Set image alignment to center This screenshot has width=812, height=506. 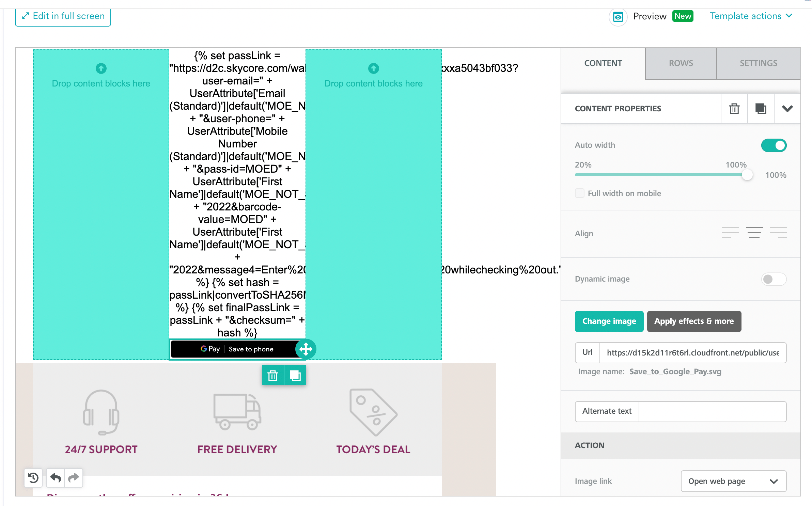tap(754, 232)
